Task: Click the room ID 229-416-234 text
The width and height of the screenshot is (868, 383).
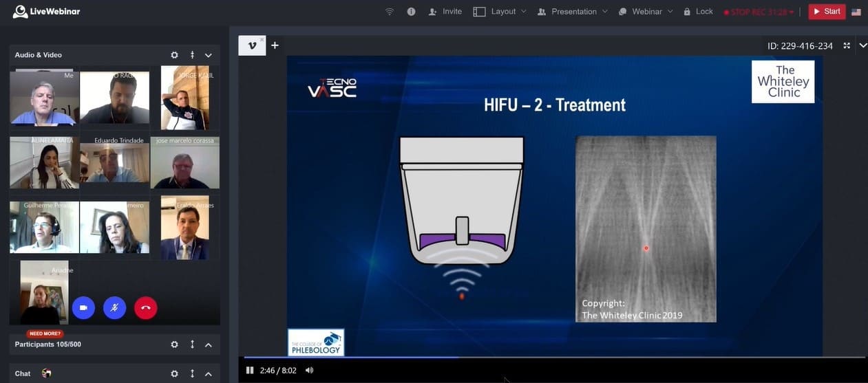Action: coord(800,46)
